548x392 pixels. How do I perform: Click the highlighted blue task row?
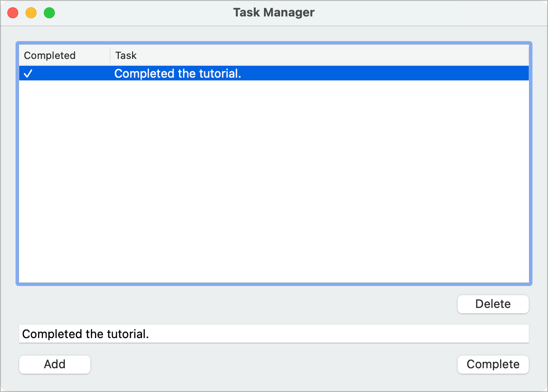point(274,73)
